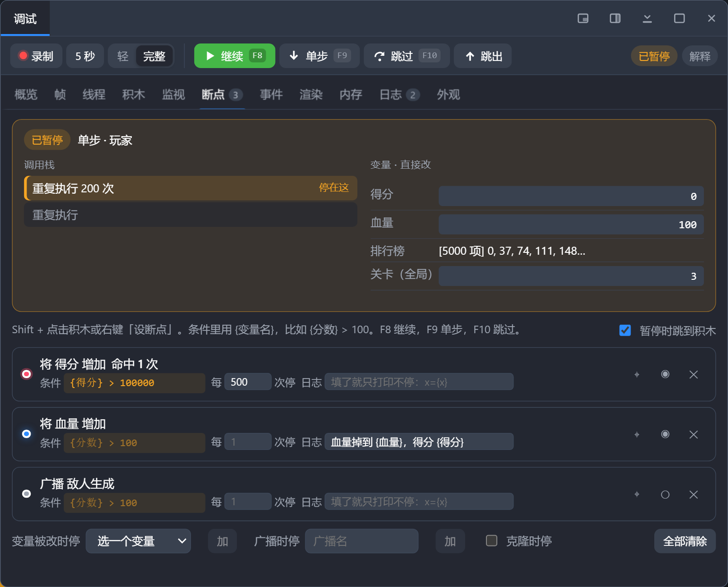Go to the 日志 tab
728x587 pixels.
pyautogui.click(x=399, y=95)
